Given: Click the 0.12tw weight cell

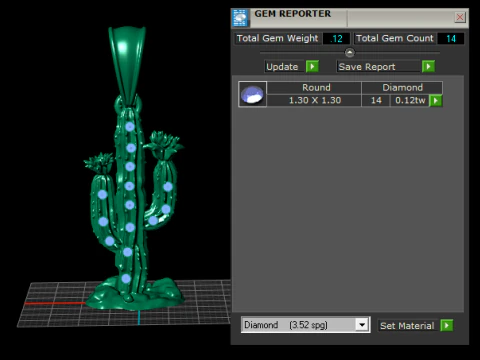Looking at the screenshot, I should [x=410, y=100].
